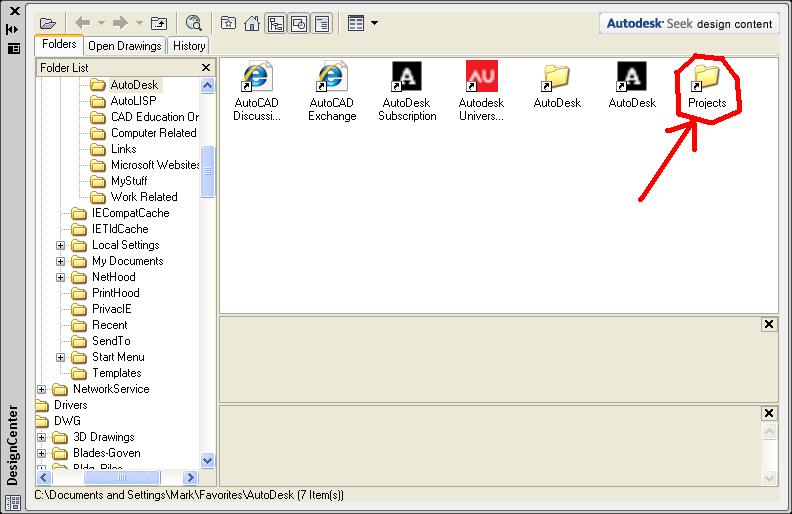This screenshot has height=514, width=792.
Task: Toggle the Preview pane button
Action: [299, 23]
